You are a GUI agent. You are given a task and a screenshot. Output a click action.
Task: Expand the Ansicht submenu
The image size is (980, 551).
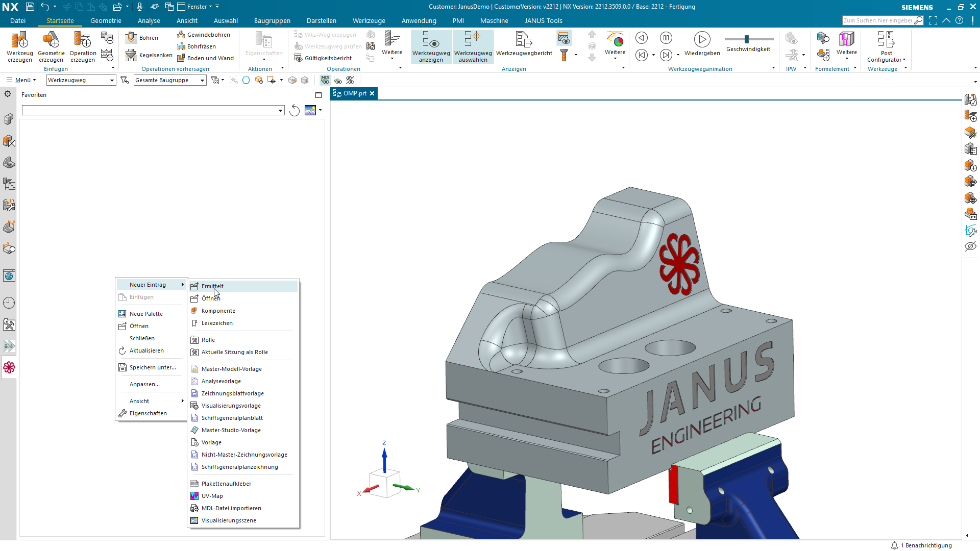tap(151, 401)
